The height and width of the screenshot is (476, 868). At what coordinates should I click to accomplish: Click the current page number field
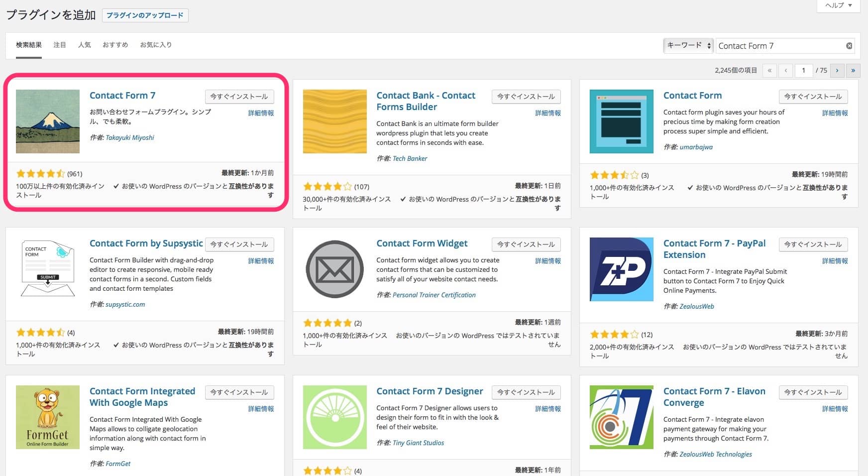[804, 70]
